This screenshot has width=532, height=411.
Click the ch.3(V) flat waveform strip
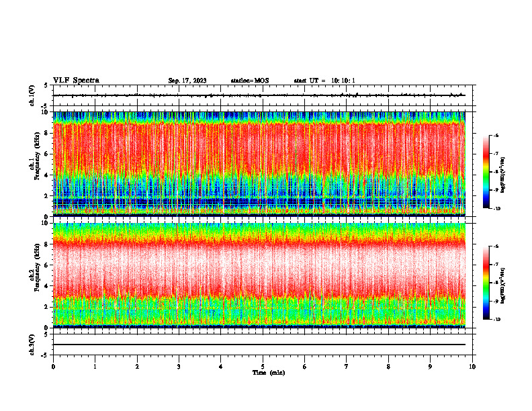pos(263,345)
